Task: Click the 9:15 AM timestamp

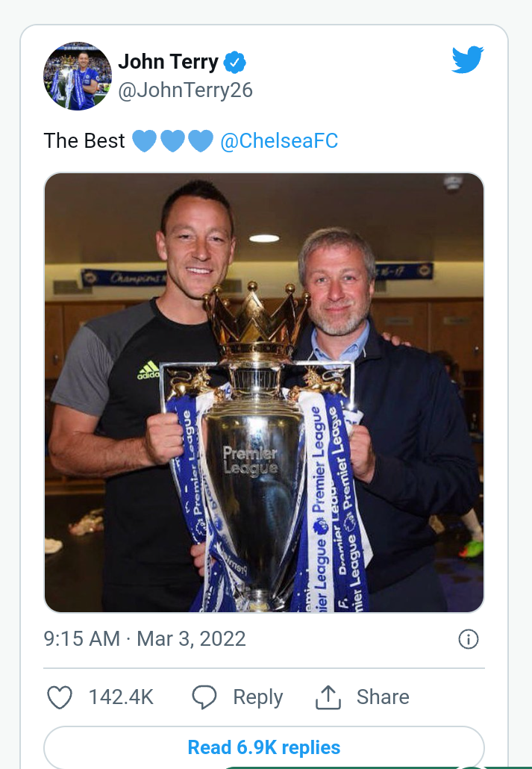Action: pos(81,639)
